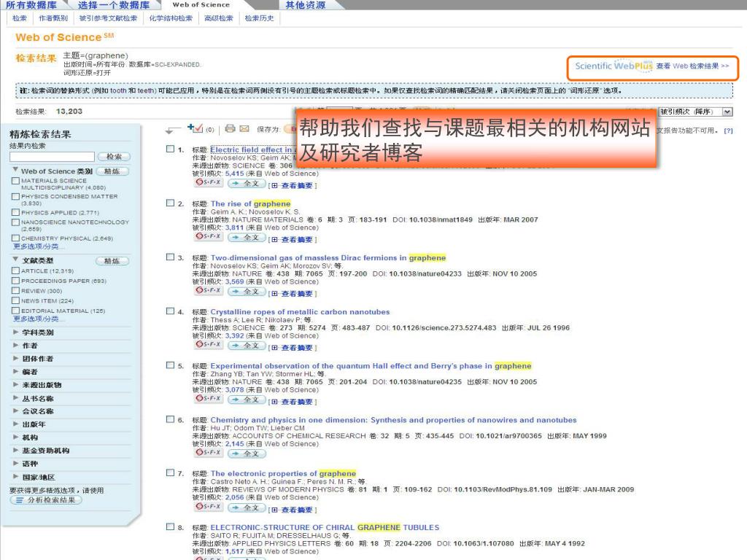Click the S·F·X icon for result 4
This screenshot has height=560, width=747.
pyautogui.click(x=208, y=344)
